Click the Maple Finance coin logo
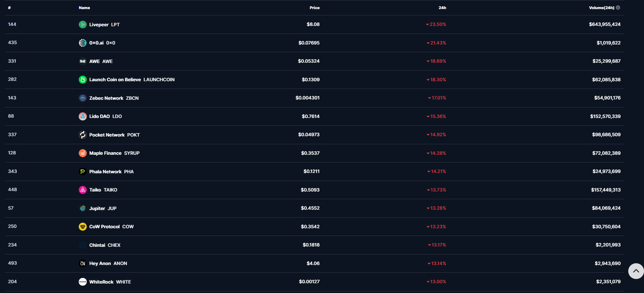The image size is (644, 293). (83, 153)
